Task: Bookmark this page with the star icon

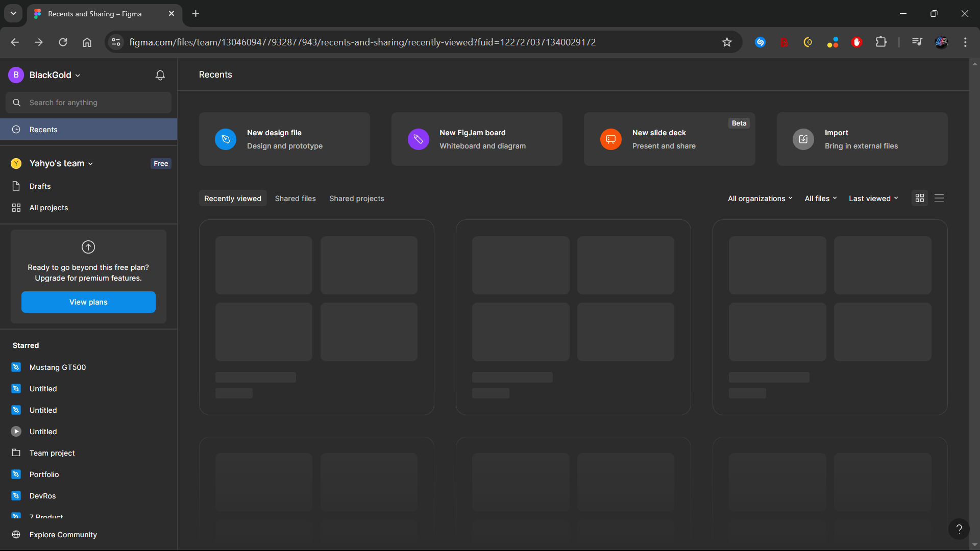Action: tap(727, 42)
